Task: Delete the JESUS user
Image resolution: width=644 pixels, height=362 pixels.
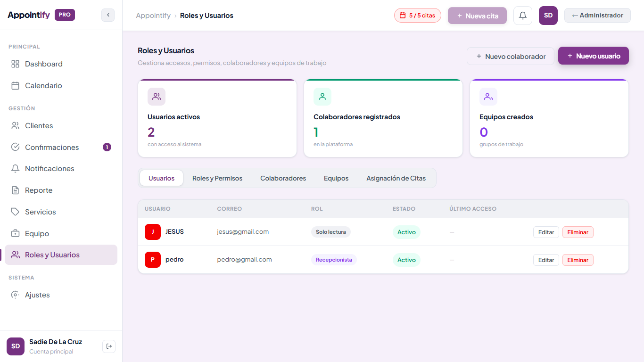Action: [578, 232]
